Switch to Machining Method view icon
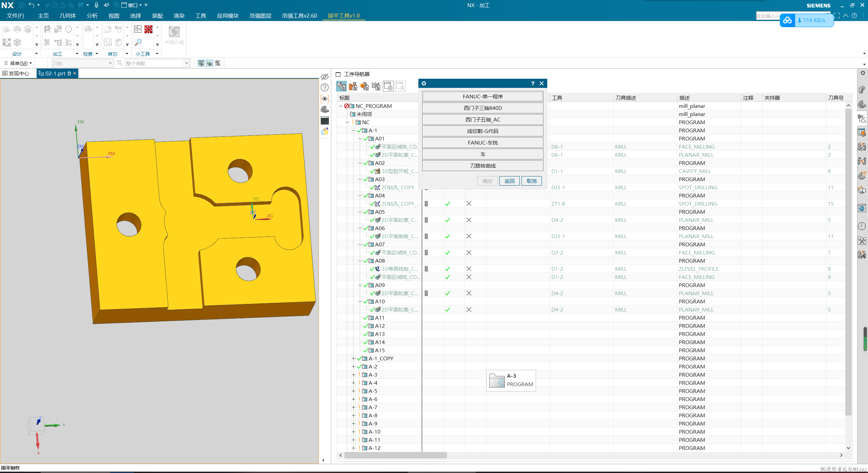The height and width of the screenshot is (473, 868). (x=376, y=87)
